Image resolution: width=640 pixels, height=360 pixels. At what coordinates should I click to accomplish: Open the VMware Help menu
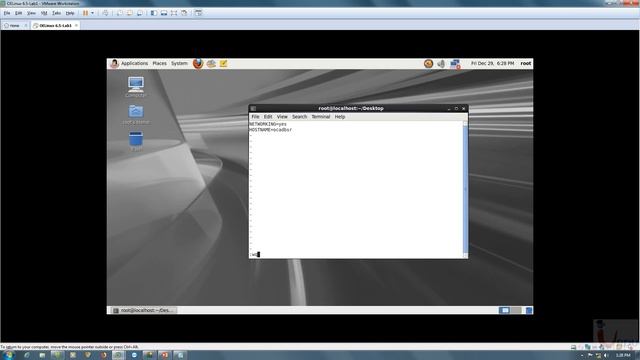tap(70, 13)
